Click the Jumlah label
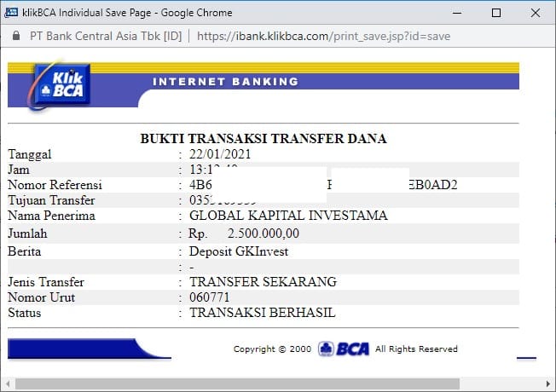 pos(27,233)
